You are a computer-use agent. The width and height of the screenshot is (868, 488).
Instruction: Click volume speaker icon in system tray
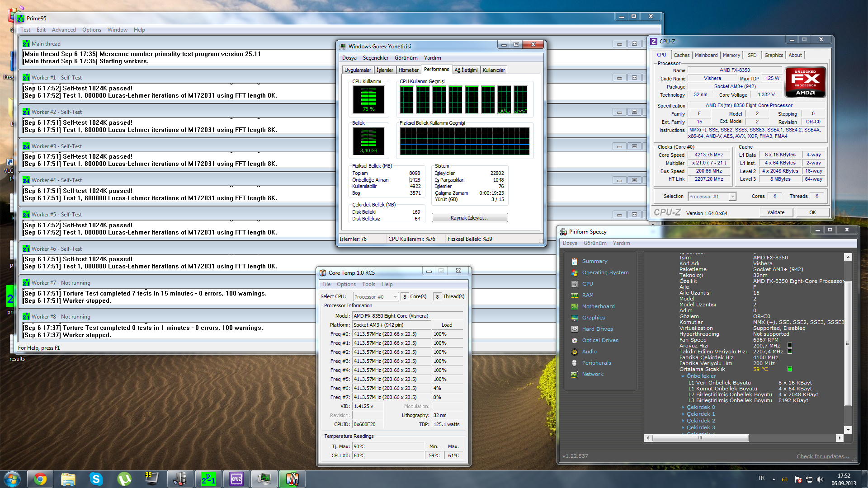coord(820,479)
